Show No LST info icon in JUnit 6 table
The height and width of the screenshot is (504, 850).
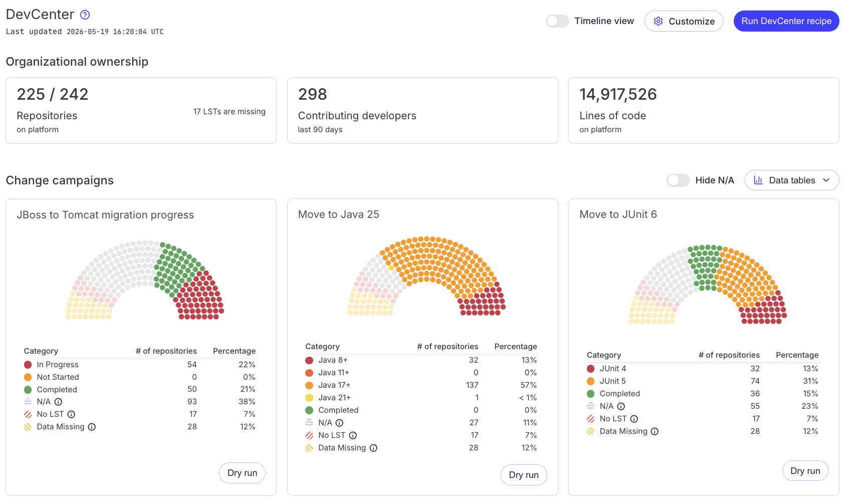[634, 419]
